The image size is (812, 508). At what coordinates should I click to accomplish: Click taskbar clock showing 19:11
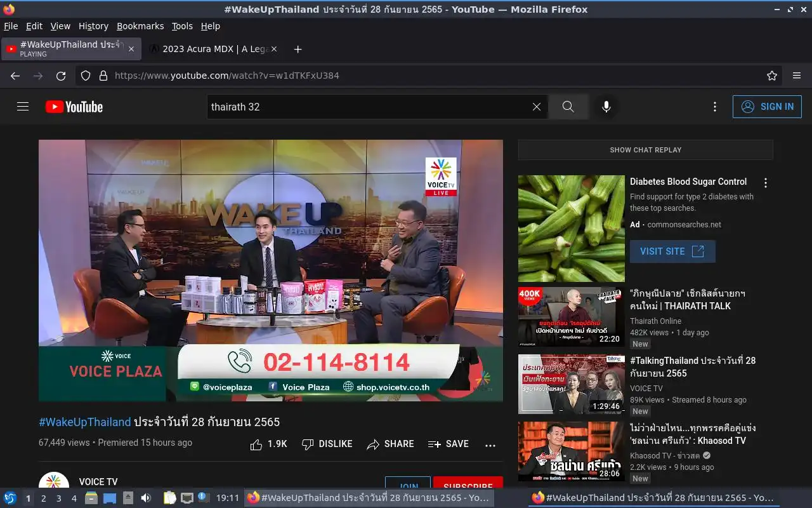pos(228,498)
